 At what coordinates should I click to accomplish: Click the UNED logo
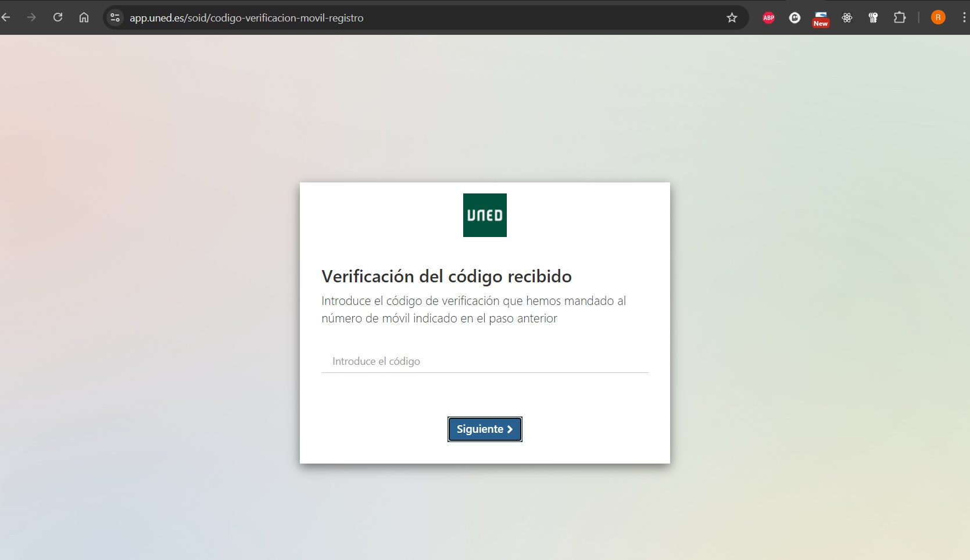(x=484, y=215)
